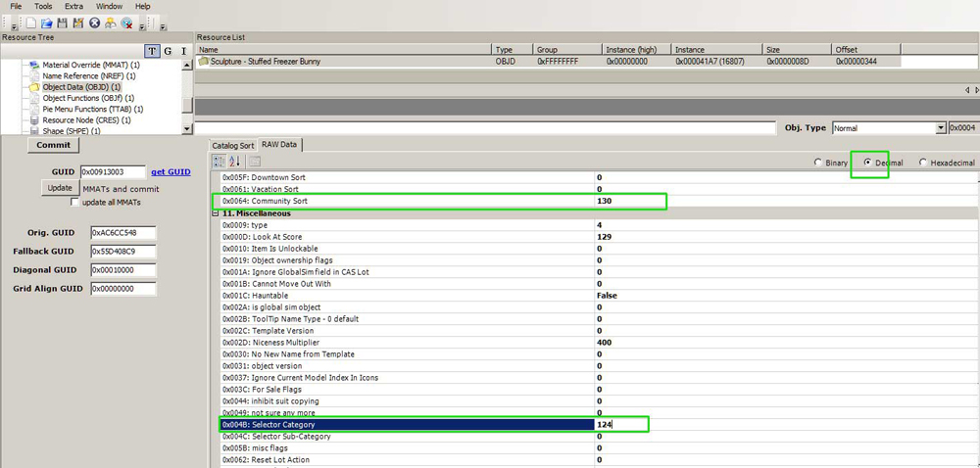Viewport: 980px width, 468px height.
Task: Enable the update all MMATs checkbox
Action: pos(75,202)
